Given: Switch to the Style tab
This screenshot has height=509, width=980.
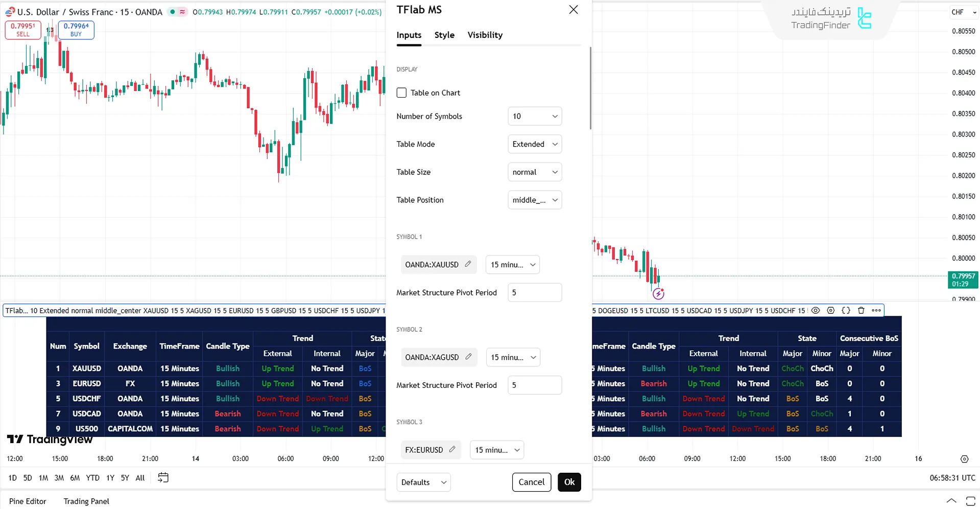Looking at the screenshot, I should (x=444, y=35).
